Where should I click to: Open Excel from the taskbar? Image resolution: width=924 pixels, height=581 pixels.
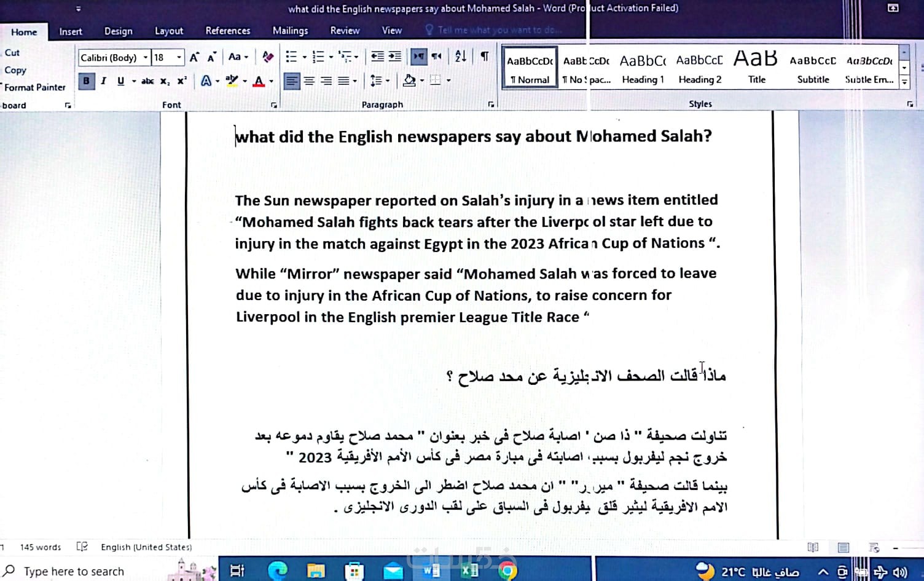470,571
